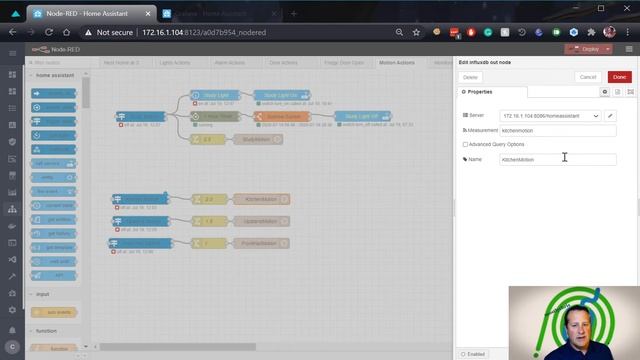Enable Advanced Query Options checkbox

click(465, 144)
